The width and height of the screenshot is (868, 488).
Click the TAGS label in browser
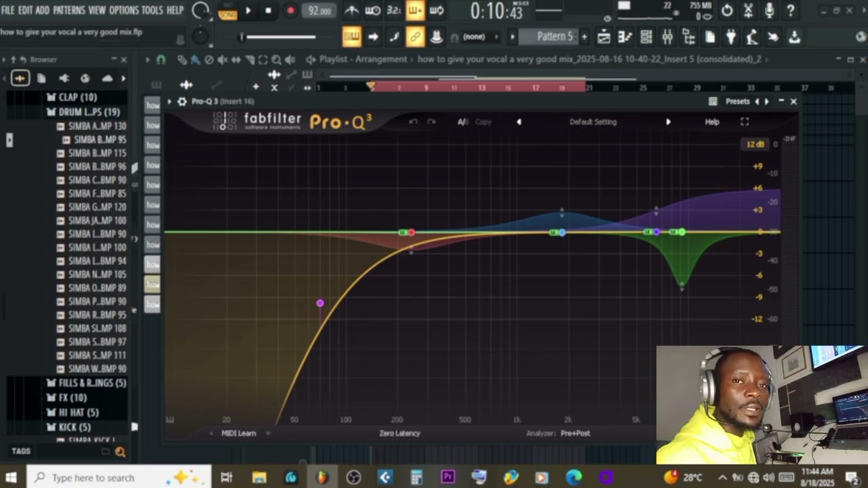click(x=21, y=451)
